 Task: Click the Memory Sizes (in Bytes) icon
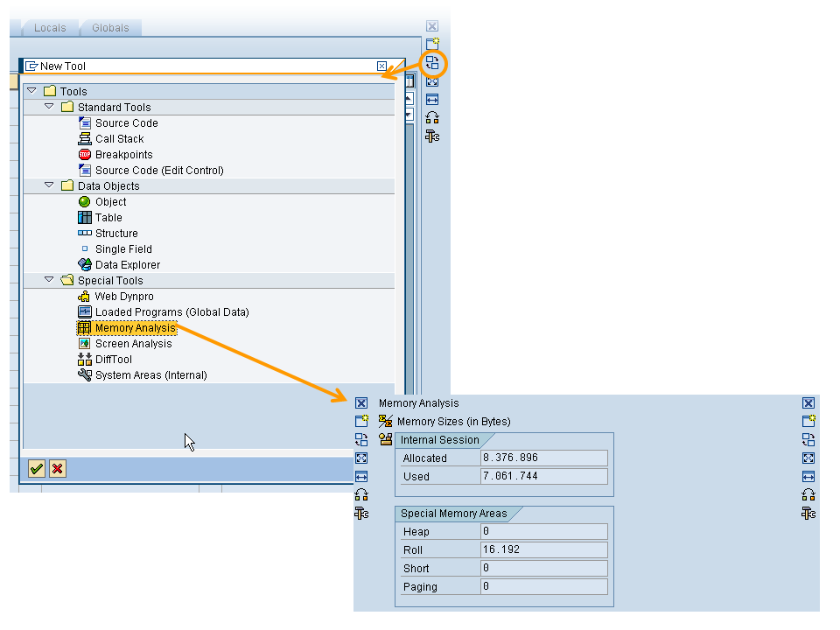385,422
